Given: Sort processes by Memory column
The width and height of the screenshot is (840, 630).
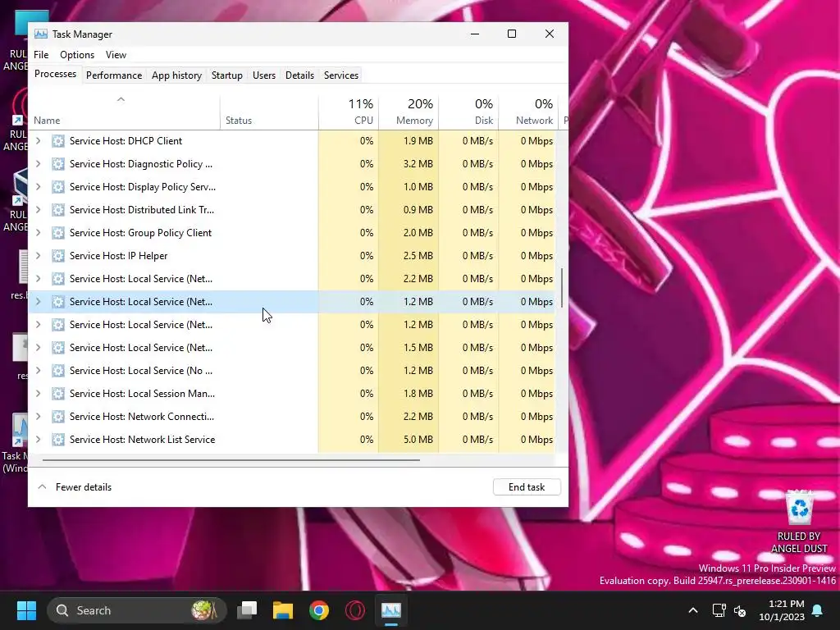Looking at the screenshot, I should (x=409, y=113).
